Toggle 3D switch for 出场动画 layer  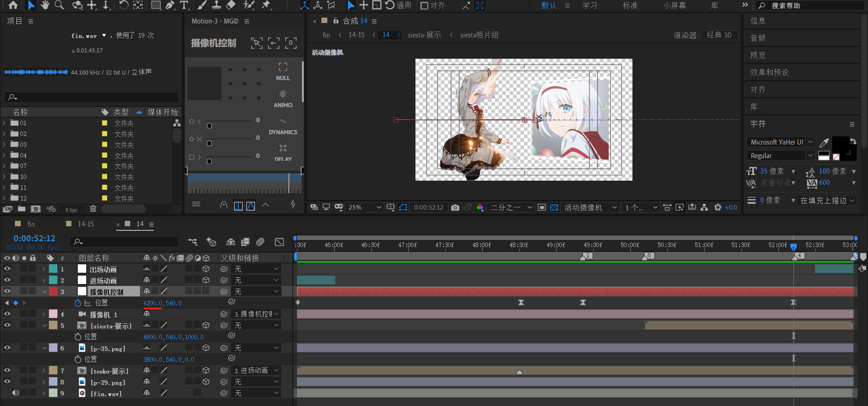coord(206,269)
